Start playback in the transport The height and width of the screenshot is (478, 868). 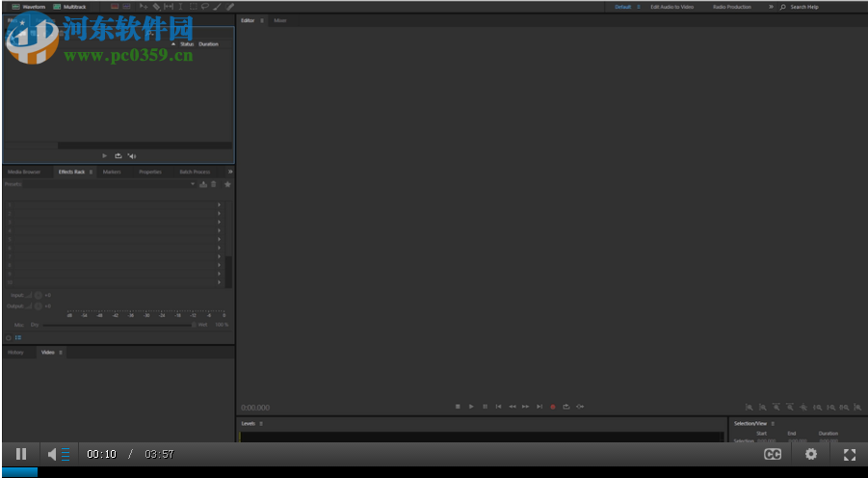point(471,407)
